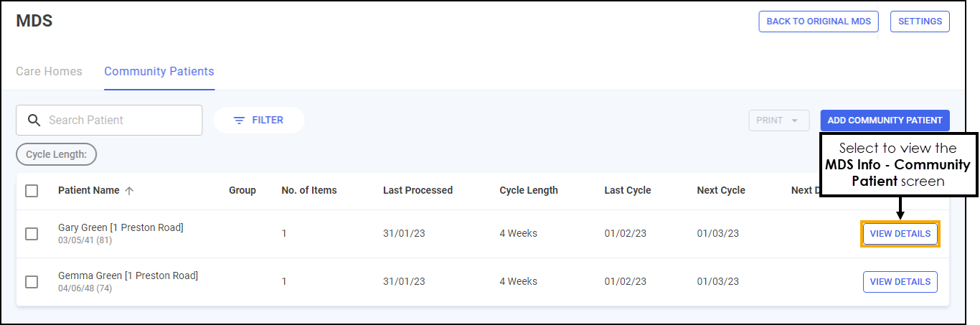Check the Gemma Green row checkbox
The image size is (980, 325).
(x=32, y=282)
